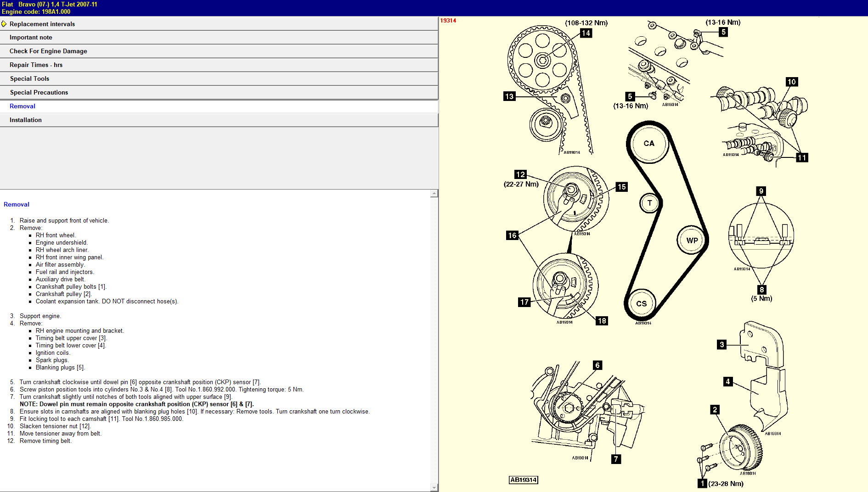Click diagram callout number 13 at tensioner

coord(509,96)
